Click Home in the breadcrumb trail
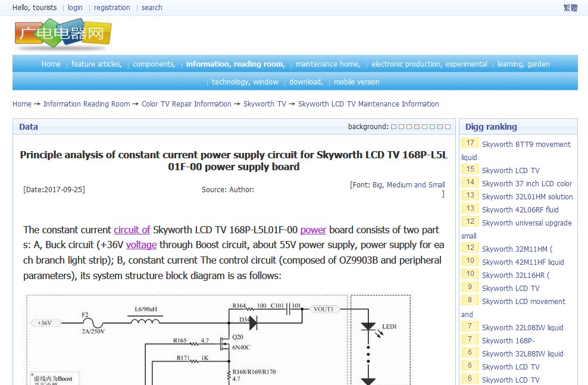Viewport: 588px width, 385px height. (x=22, y=104)
